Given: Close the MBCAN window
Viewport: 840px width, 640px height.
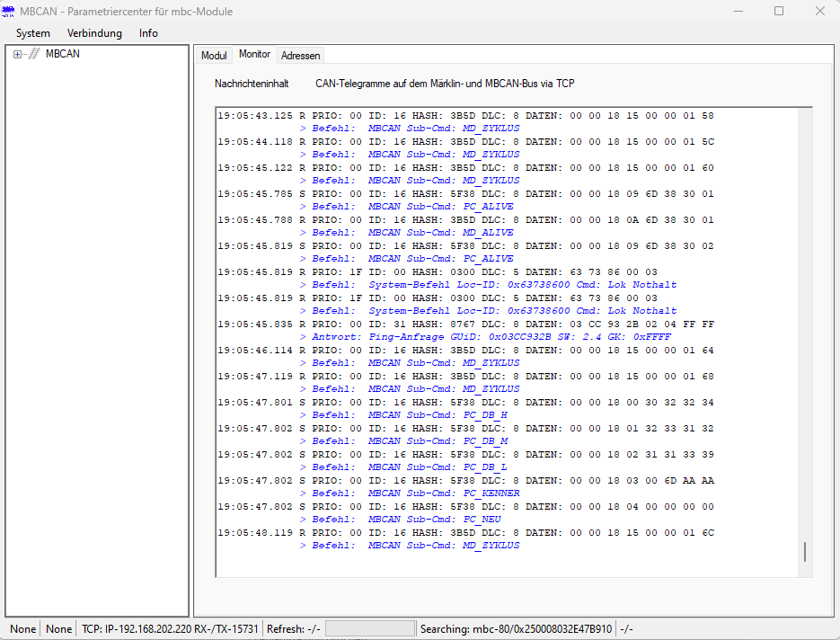Looking at the screenshot, I should 820,12.
